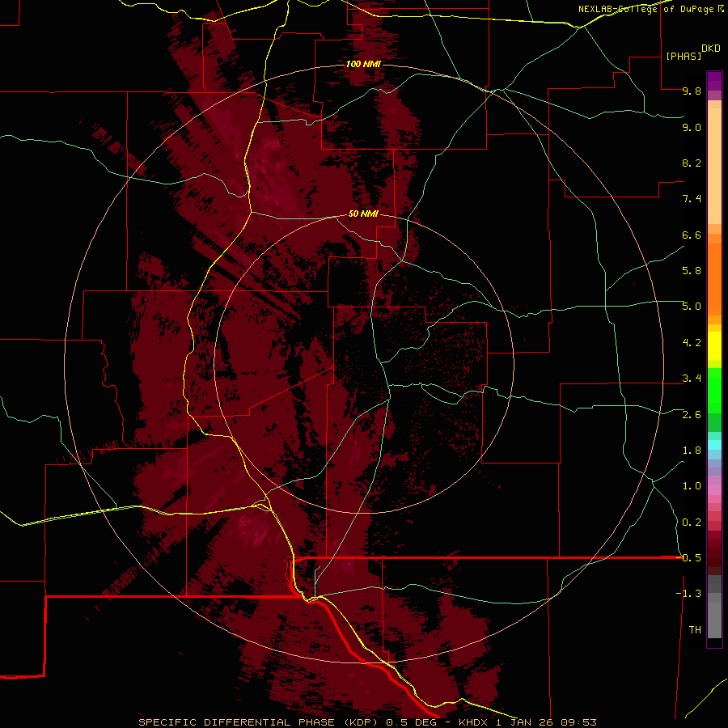Click the 9.0 legend value
The image size is (728, 728).
click(692, 127)
